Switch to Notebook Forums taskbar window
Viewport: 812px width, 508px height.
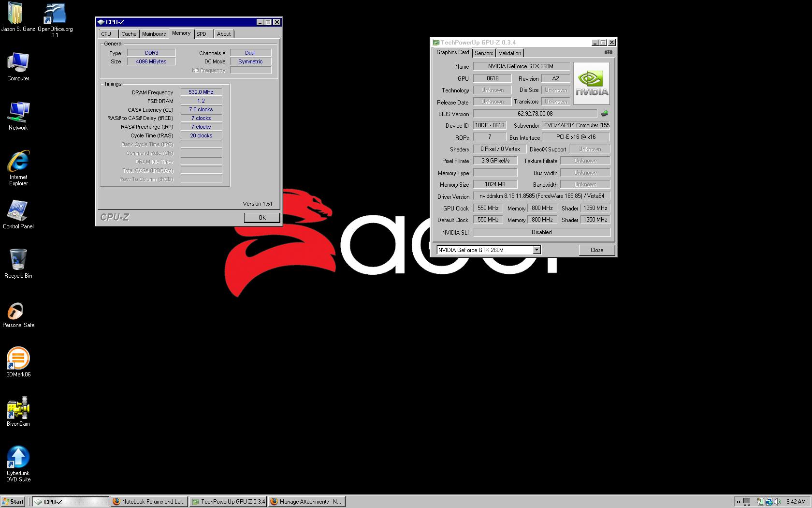pyautogui.click(x=149, y=502)
